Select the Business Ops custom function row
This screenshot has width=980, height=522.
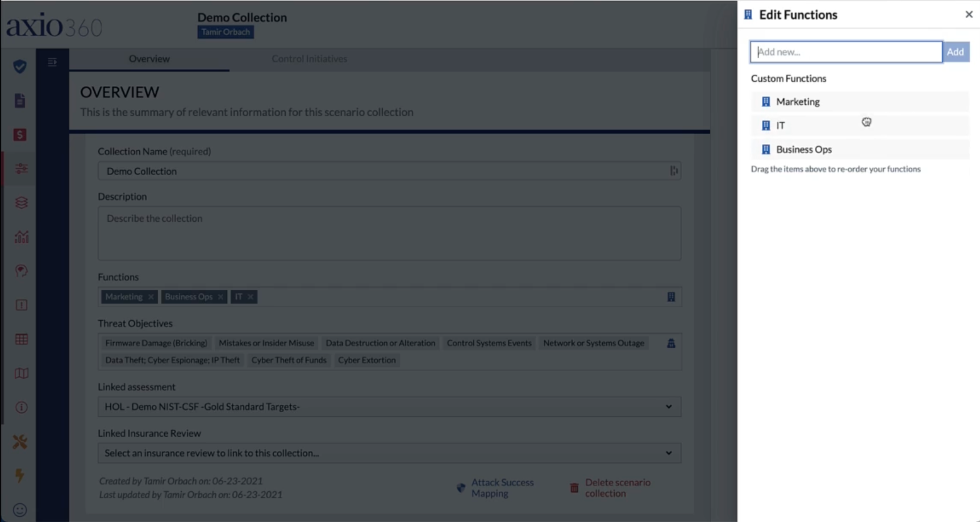[860, 150]
